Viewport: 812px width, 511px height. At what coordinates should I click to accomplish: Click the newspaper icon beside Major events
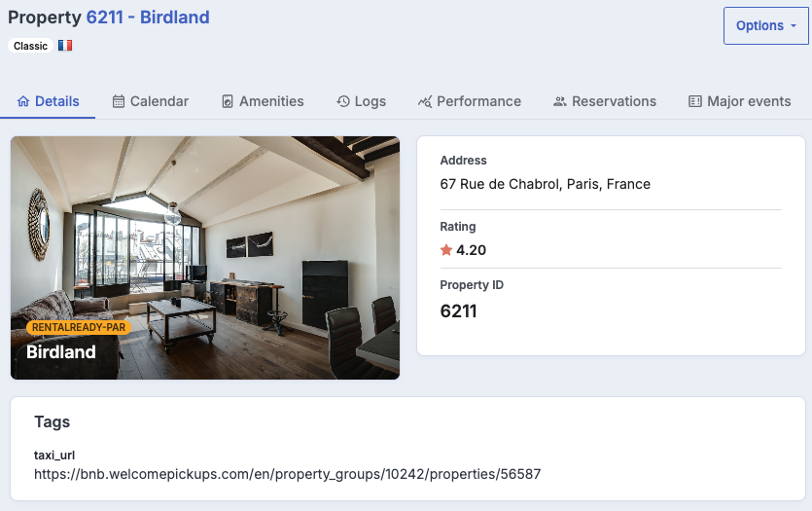coord(695,101)
